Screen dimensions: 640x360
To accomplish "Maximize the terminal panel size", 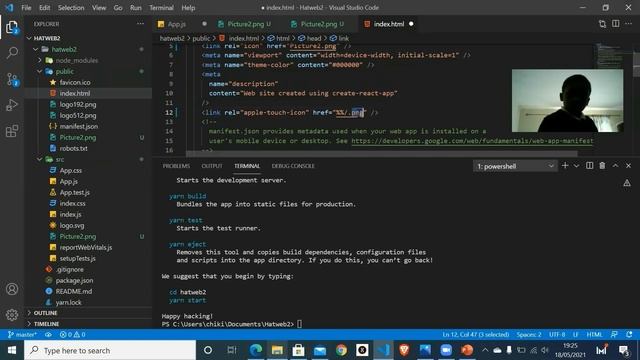I will point(615,165).
